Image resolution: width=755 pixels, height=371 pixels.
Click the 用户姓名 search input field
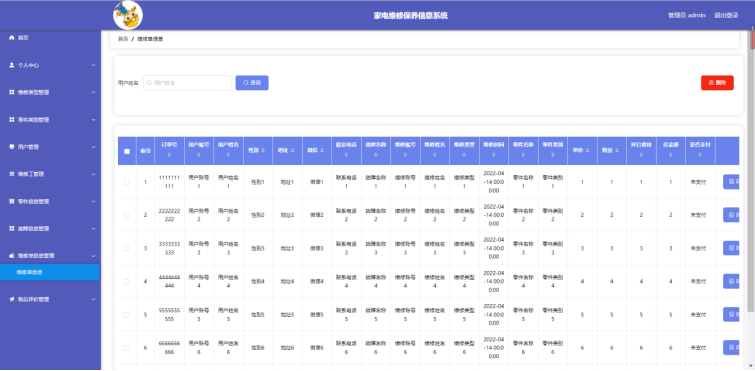tap(187, 83)
